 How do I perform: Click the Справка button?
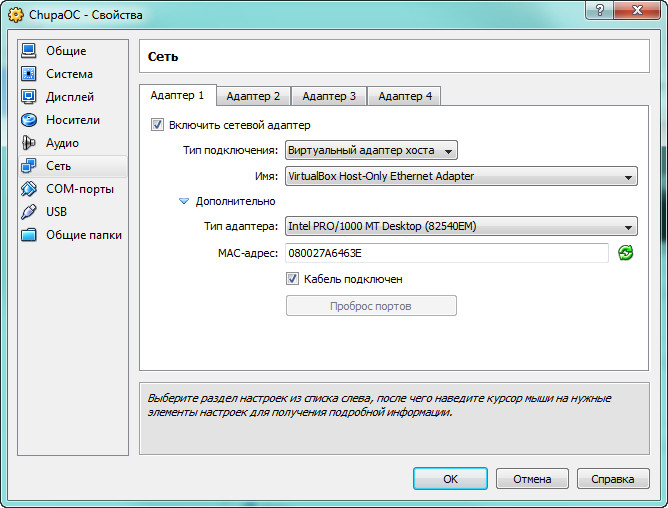[613, 479]
